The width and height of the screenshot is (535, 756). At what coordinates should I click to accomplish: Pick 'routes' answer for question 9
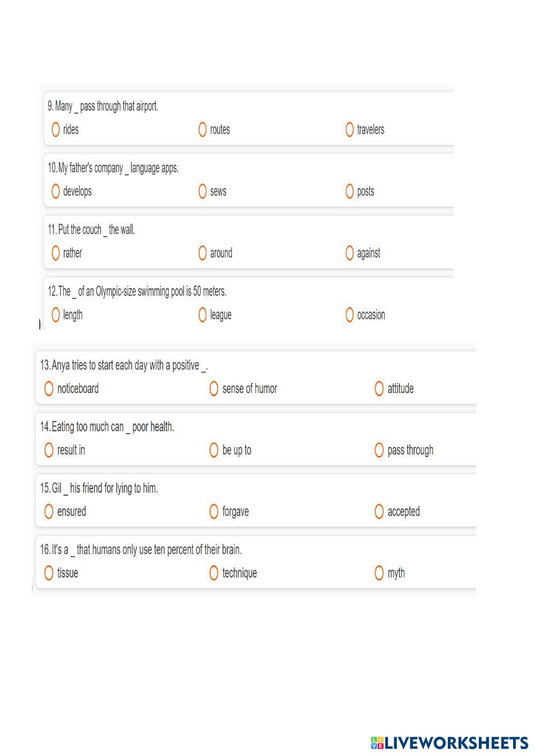(x=202, y=129)
